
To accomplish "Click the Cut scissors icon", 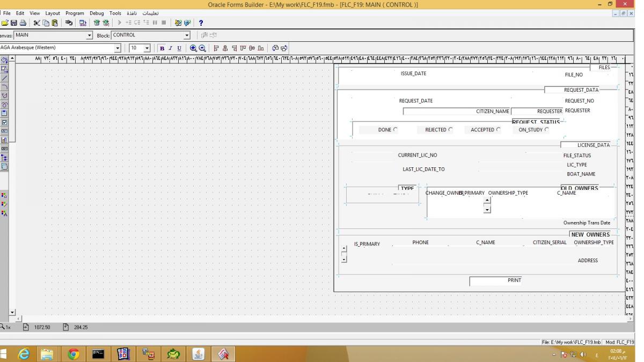I will [x=36, y=23].
